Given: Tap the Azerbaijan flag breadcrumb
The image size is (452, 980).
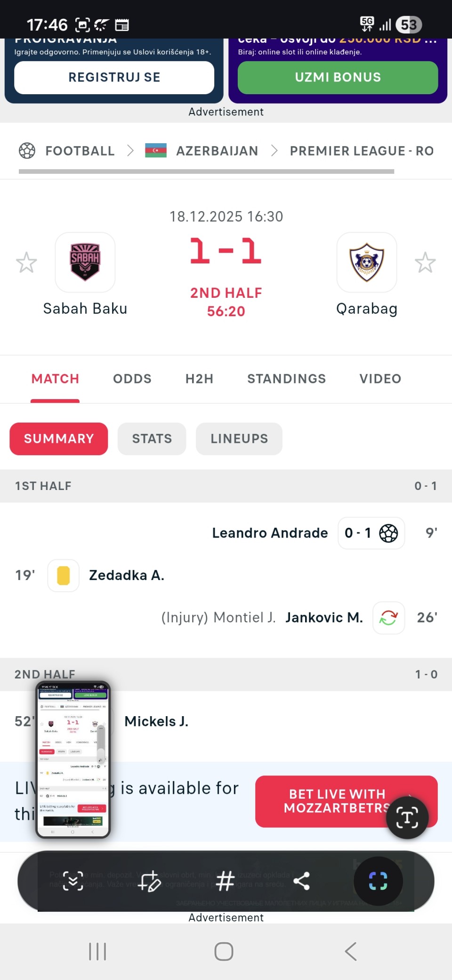Looking at the screenshot, I should coord(156,151).
